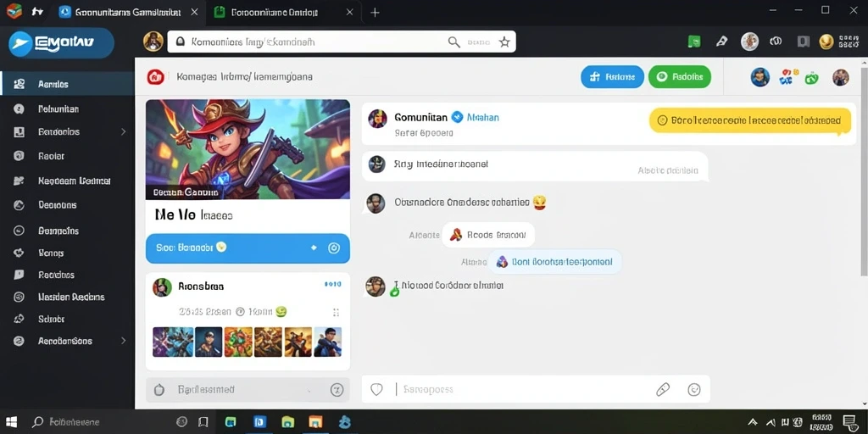
Task: Click the Deoioune sidebar icon
Action: (x=19, y=205)
